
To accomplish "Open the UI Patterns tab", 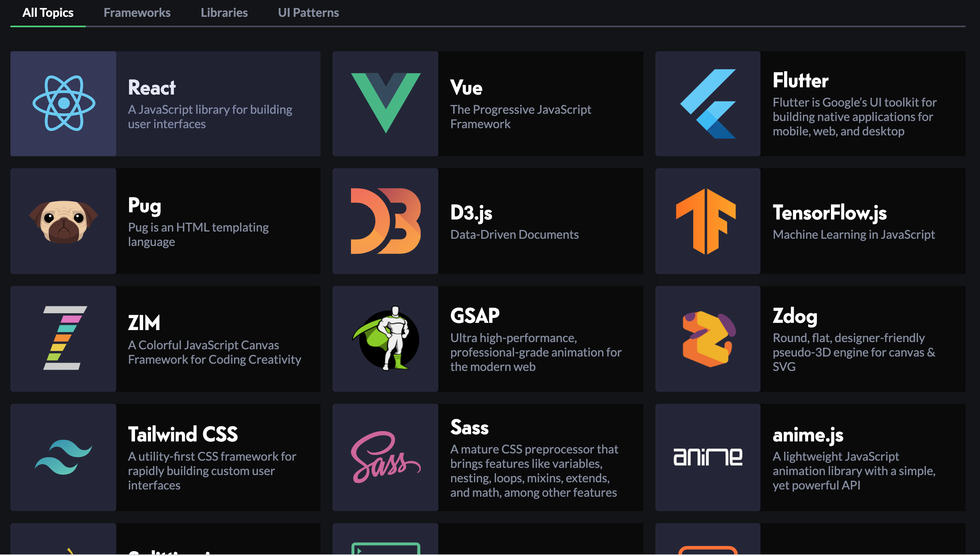I will [x=308, y=13].
